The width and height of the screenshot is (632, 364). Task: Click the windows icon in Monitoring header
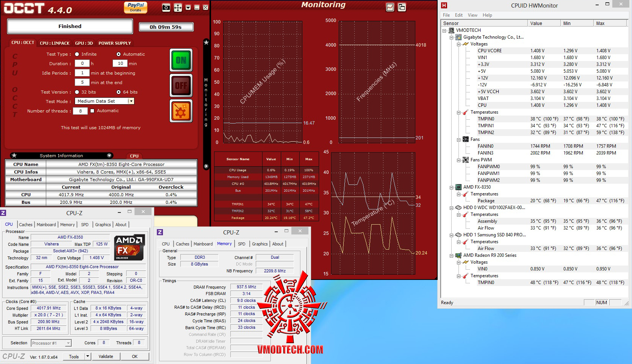point(402,7)
